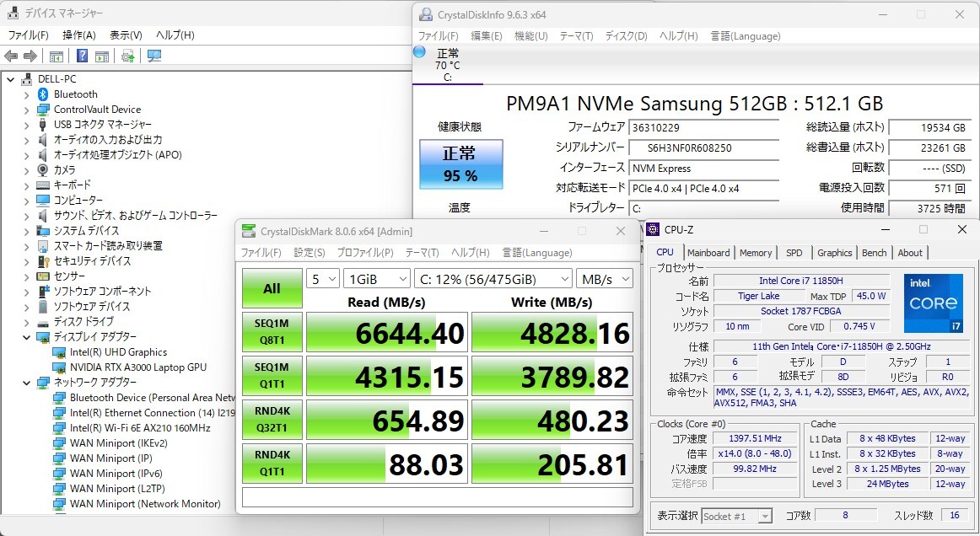
Task: Expand the カメラ device category
Action: click(x=26, y=170)
